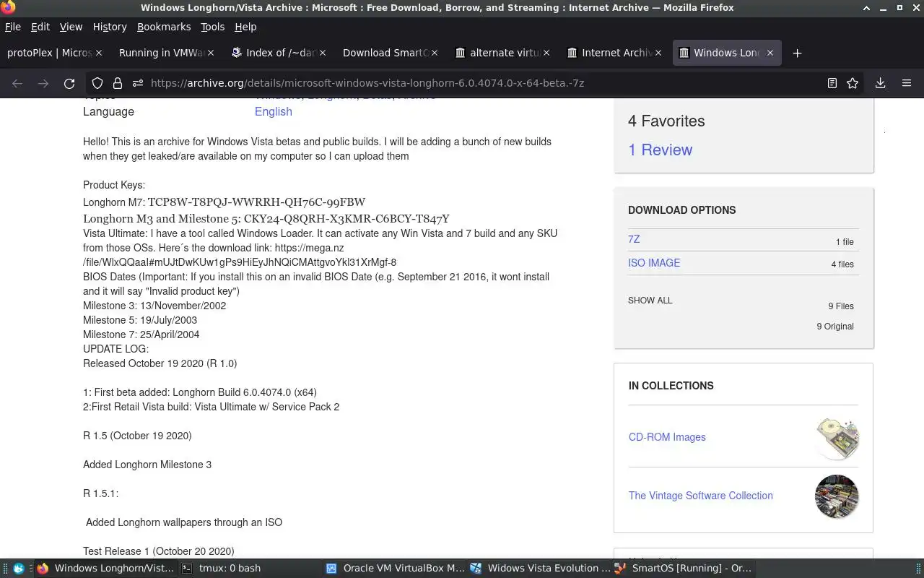Viewport: 924px width, 578px height.
Task: Open the tracking protection shield icon
Action: tap(97, 83)
